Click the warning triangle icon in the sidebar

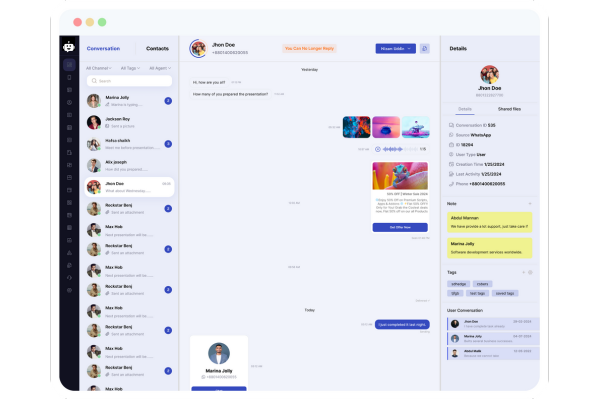click(69, 253)
